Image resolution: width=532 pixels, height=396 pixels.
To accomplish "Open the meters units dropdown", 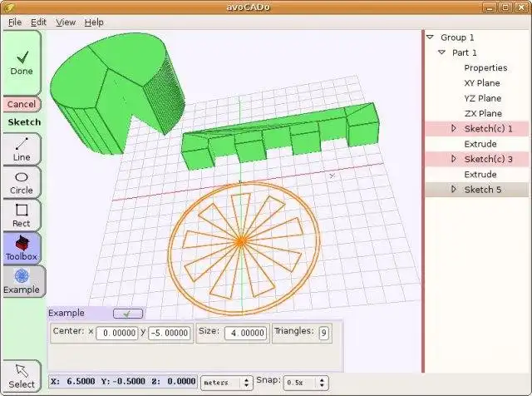I will [x=227, y=383].
